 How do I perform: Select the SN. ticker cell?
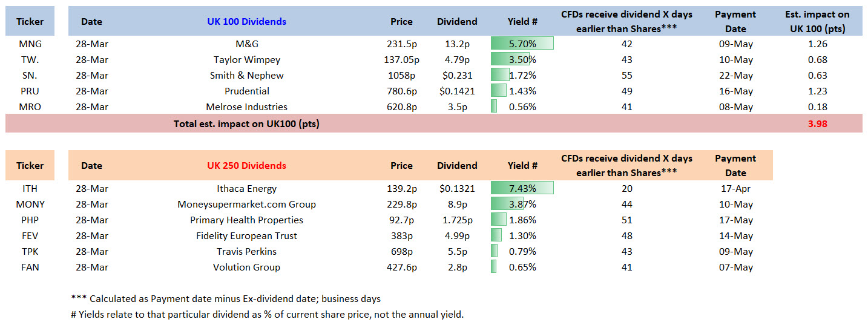point(30,75)
